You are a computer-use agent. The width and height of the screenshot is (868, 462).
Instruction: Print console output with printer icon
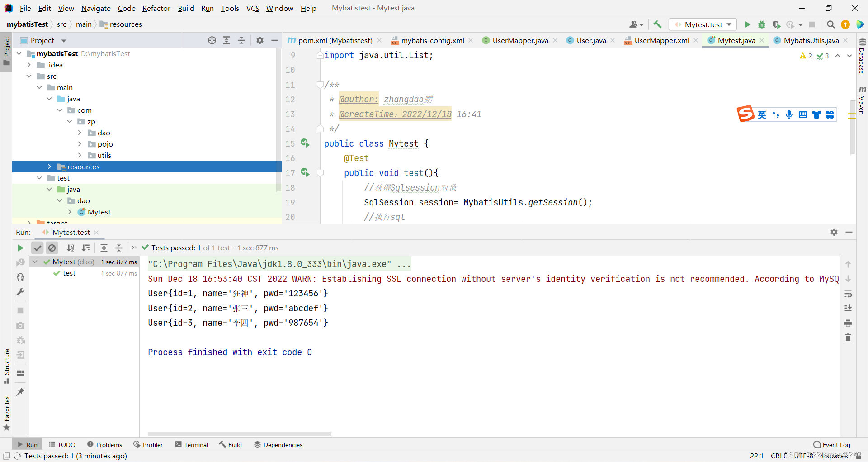tap(848, 323)
